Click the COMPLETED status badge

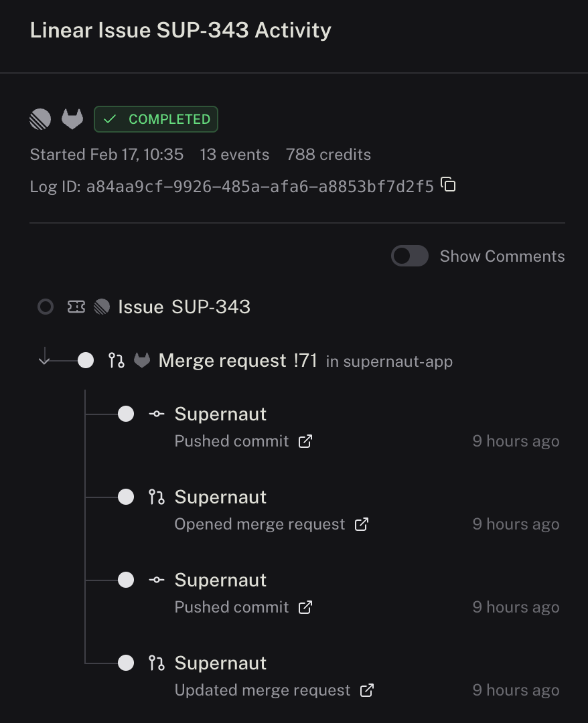coord(155,119)
